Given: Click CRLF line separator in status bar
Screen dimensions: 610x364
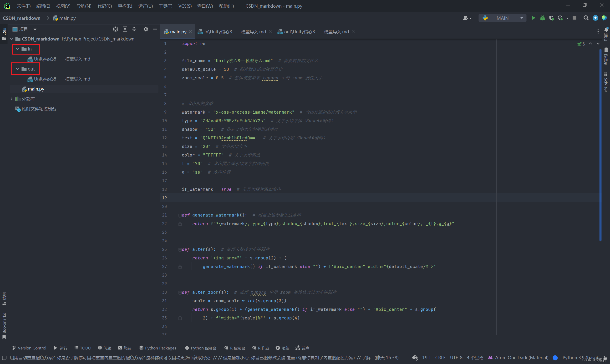Looking at the screenshot, I should pyautogui.click(x=440, y=358).
